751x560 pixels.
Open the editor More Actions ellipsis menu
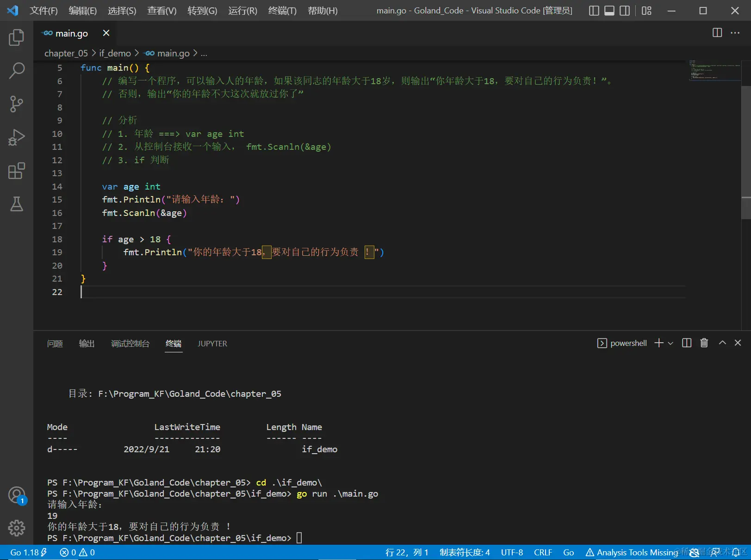click(x=735, y=33)
